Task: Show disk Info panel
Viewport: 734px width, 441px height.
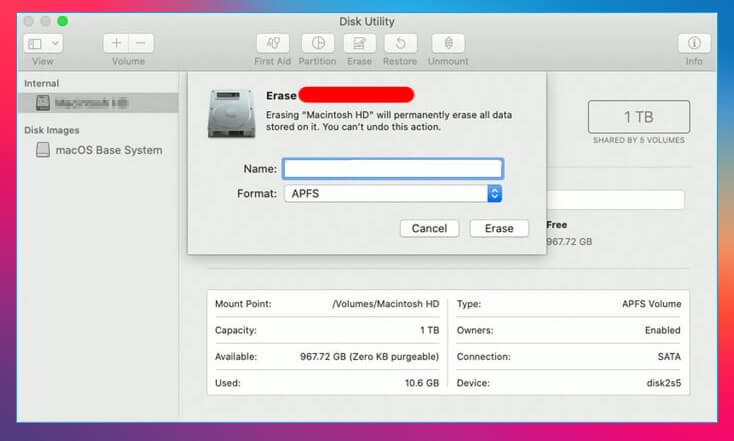Action: [694, 43]
